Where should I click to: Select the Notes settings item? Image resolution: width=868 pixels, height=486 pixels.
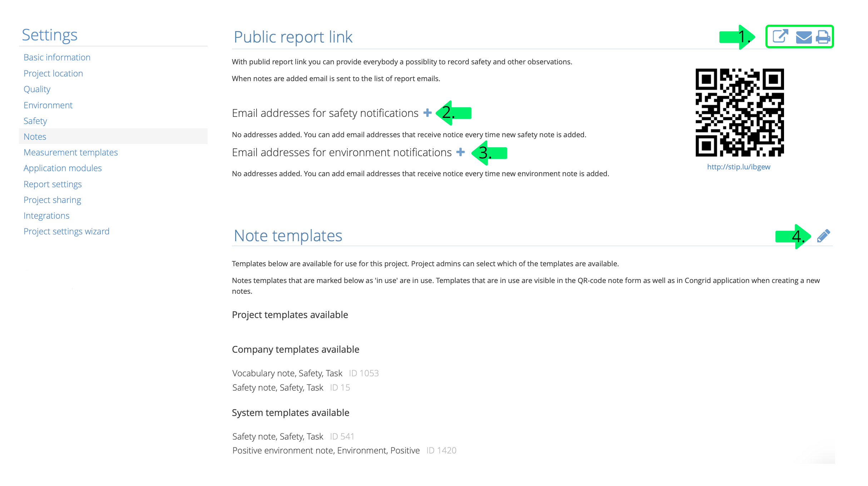point(113,137)
